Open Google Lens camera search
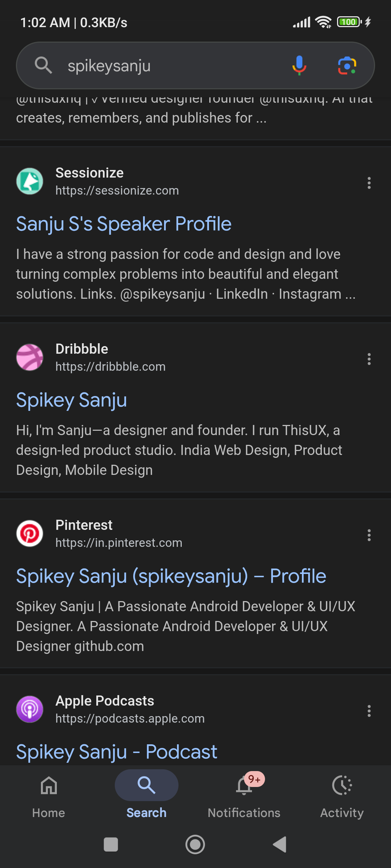Viewport: 391px width, 868px height. tap(347, 65)
